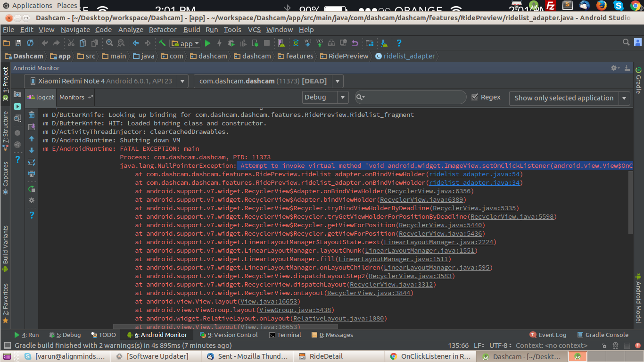Open the device selector Xiaomi Redmi Note 4
This screenshot has height=362, width=644.
(106, 81)
